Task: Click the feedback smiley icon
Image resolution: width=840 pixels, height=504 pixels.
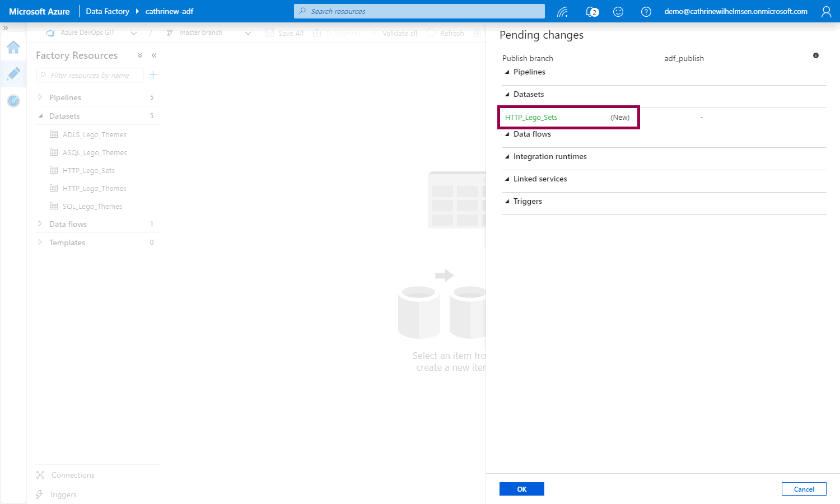Action: tap(618, 12)
